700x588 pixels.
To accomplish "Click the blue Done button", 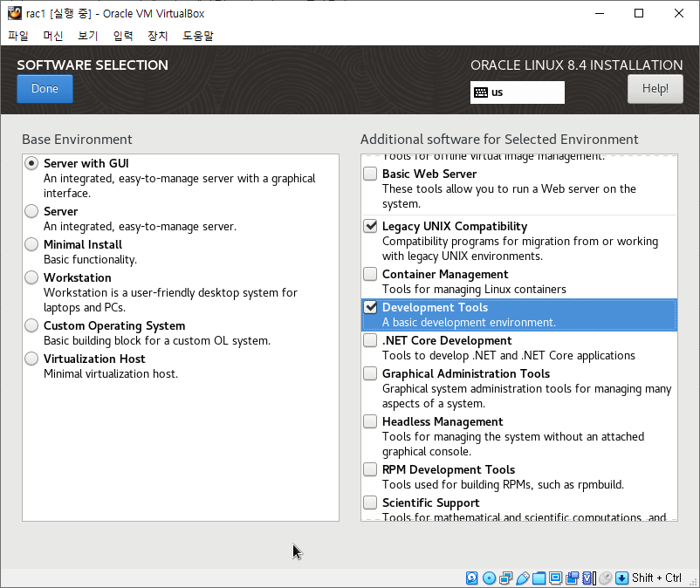I will [x=45, y=89].
